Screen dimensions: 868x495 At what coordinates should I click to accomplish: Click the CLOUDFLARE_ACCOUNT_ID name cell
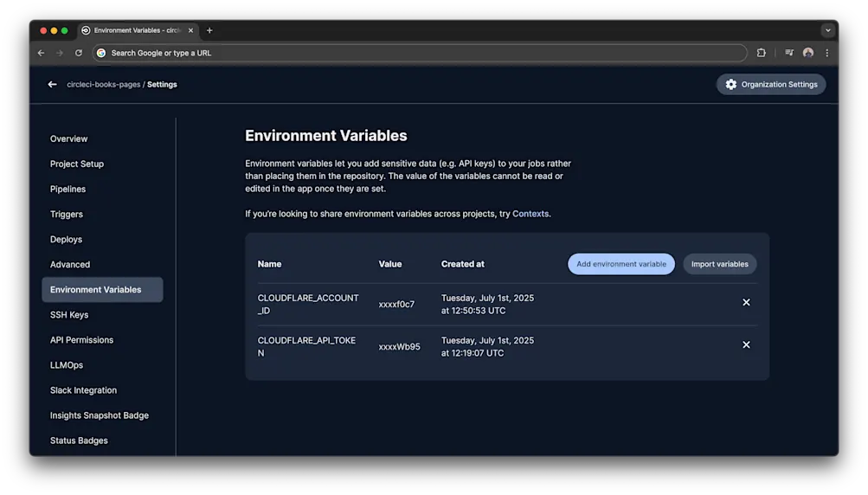pyautogui.click(x=308, y=304)
